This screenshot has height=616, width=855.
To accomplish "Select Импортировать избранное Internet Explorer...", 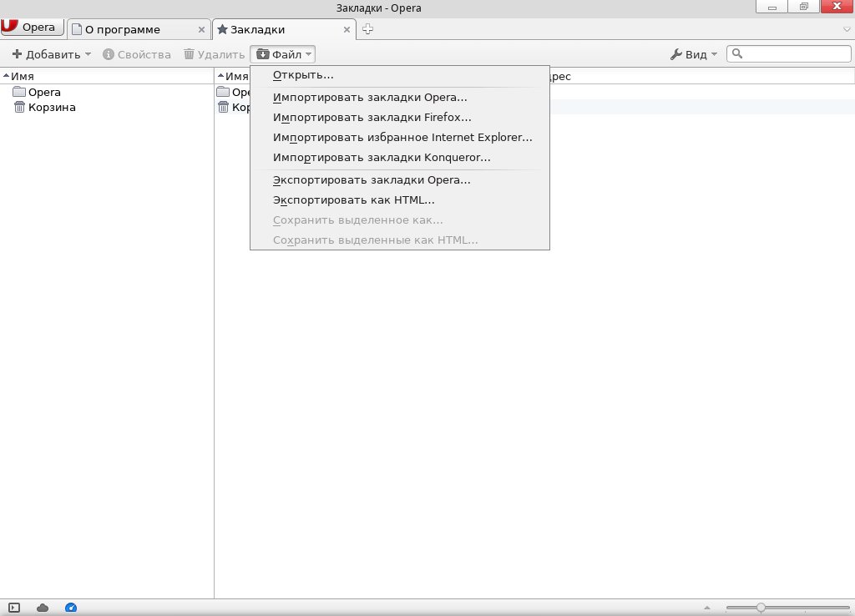I will pos(400,138).
